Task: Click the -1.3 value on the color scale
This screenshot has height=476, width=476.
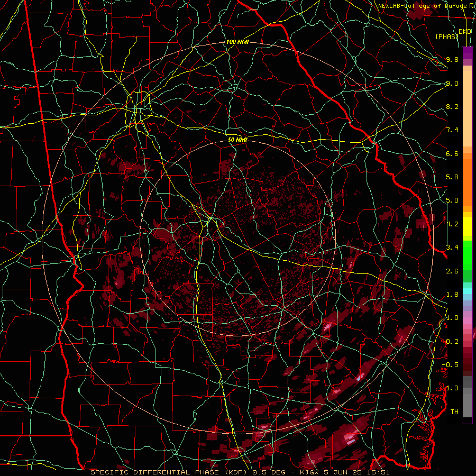Action: 450,388
